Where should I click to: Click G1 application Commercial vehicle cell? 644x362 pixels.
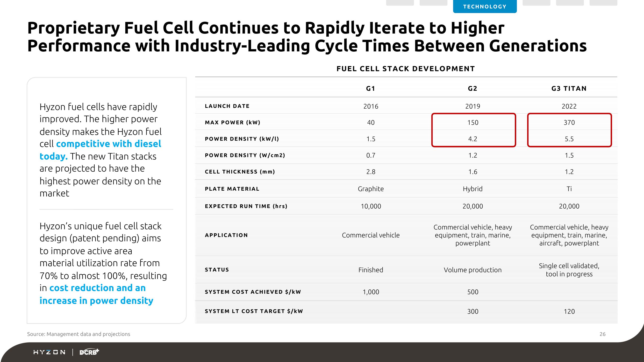[x=371, y=235]
